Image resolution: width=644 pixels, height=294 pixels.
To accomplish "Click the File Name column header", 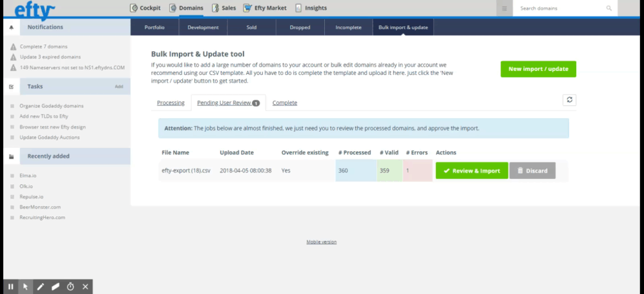I will 176,152.
